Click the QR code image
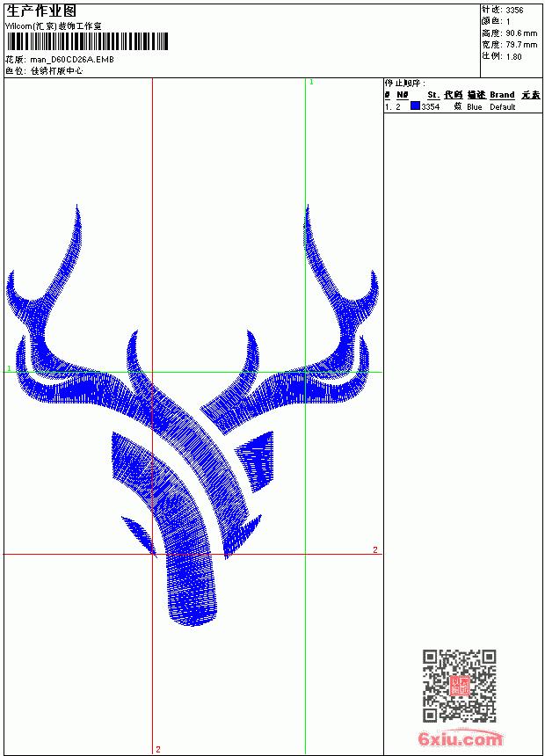 [x=460, y=686]
